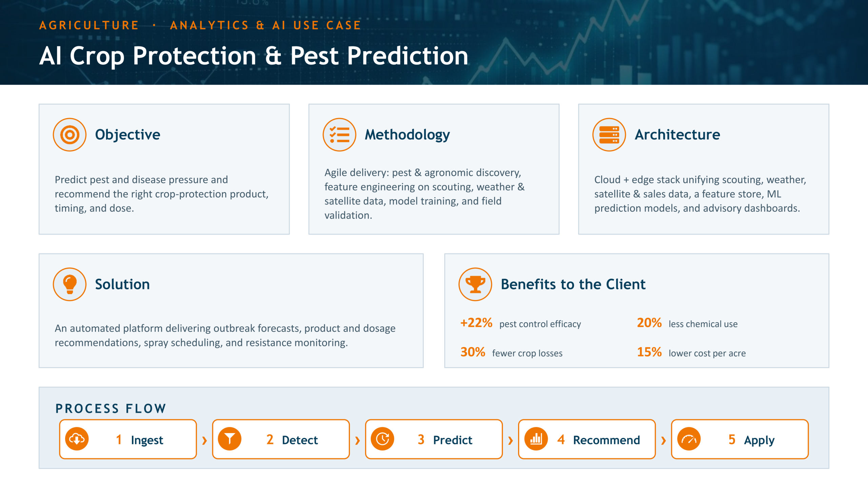Click the Ingest cloud download icon

coord(77,439)
